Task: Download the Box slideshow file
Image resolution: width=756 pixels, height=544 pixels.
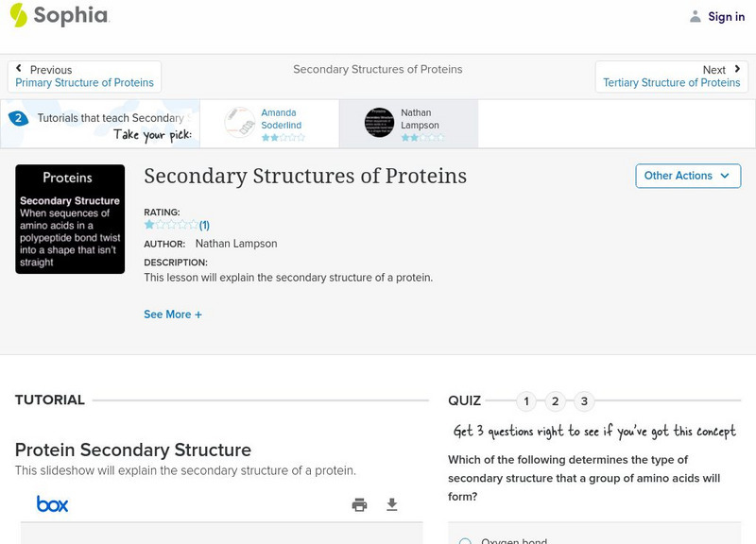Action: 392,505
